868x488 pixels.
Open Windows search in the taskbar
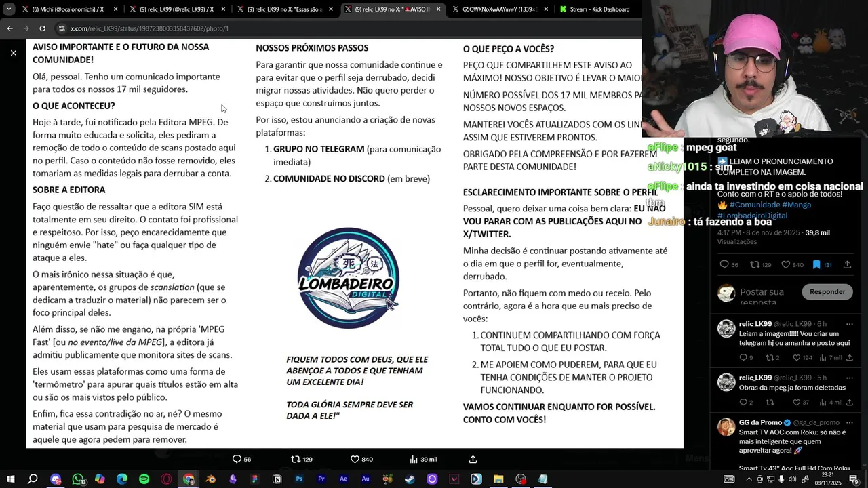tap(33, 479)
